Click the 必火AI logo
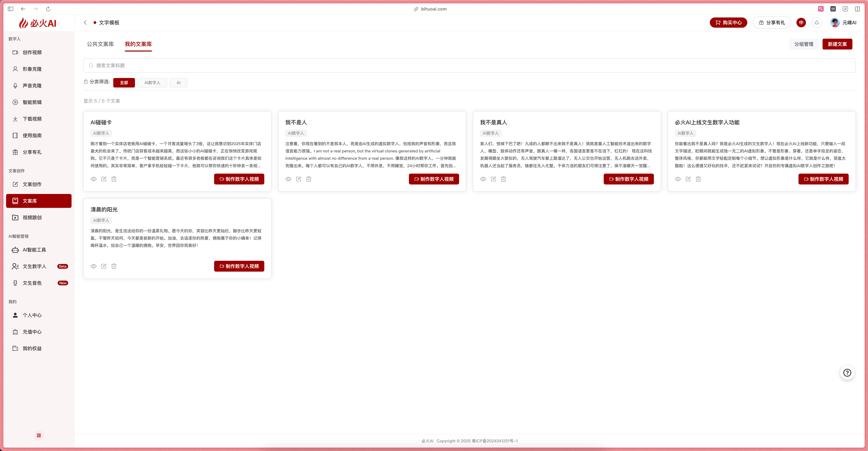 (38, 23)
